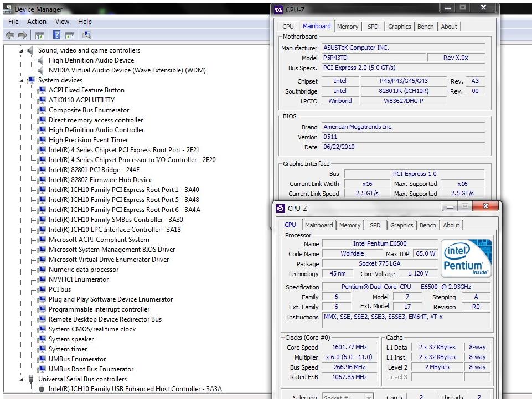Click the BIOS date 06/22/2010 field

402,147
